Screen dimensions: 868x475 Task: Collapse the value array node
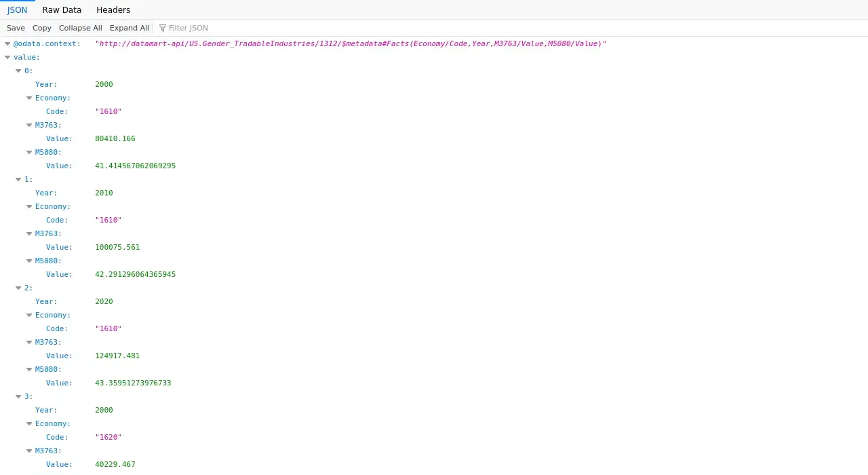tap(7, 57)
